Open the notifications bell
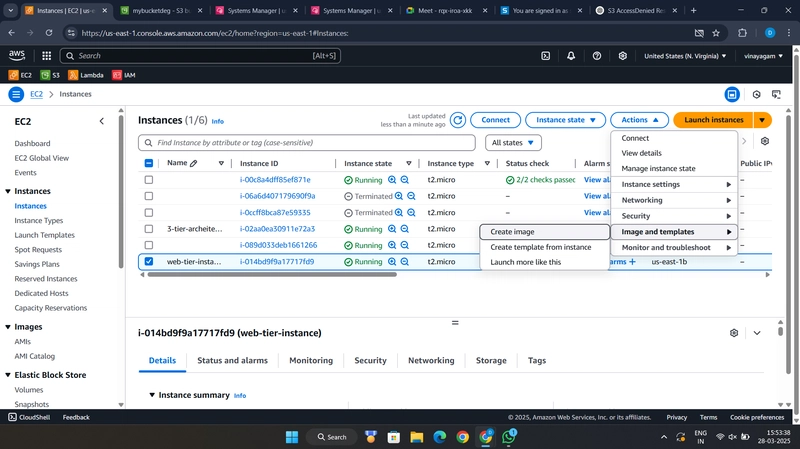Image resolution: width=800 pixels, height=449 pixels. (x=571, y=56)
